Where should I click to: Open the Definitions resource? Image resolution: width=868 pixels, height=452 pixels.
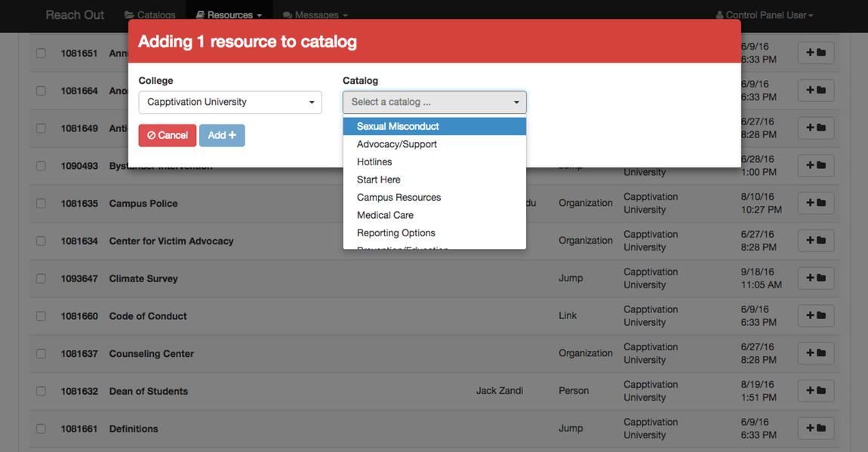point(134,429)
